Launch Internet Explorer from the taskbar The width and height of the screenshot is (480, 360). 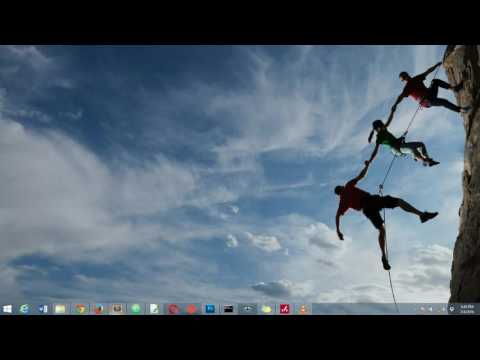point(24,309)
